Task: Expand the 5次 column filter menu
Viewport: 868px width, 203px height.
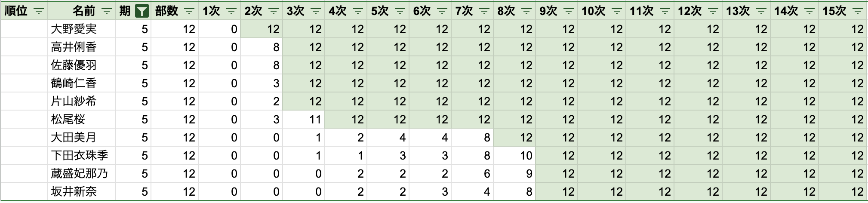Action: (x=400, y=11)
